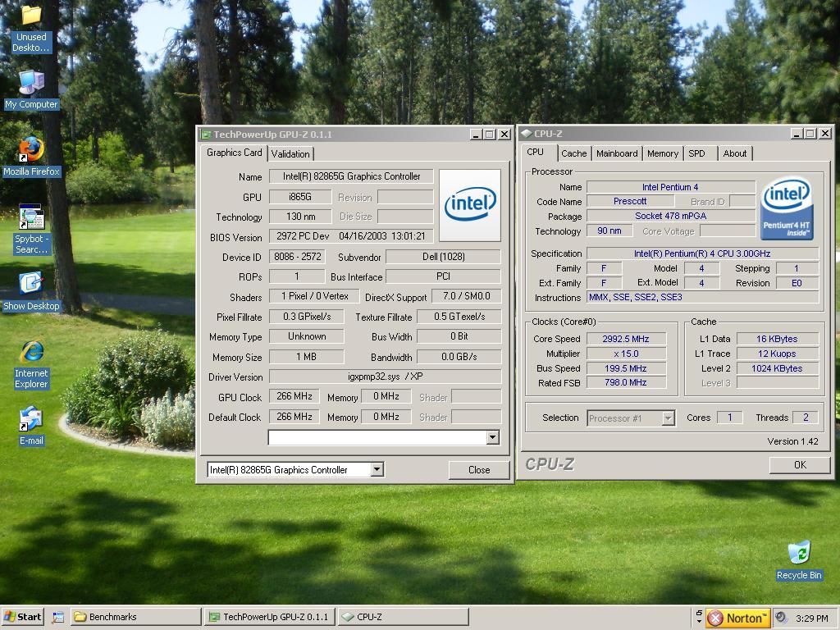Click the Device ID field 8086 - 2572
Image resolution: width=840 pixels, height=630 pixels.
click(297, 257)
